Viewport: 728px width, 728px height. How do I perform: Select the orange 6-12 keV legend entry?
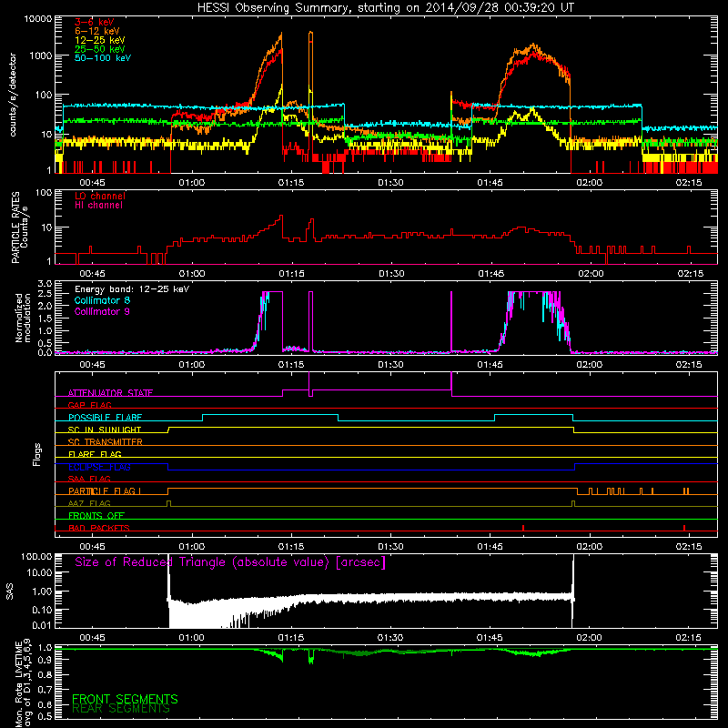(97, 31)
